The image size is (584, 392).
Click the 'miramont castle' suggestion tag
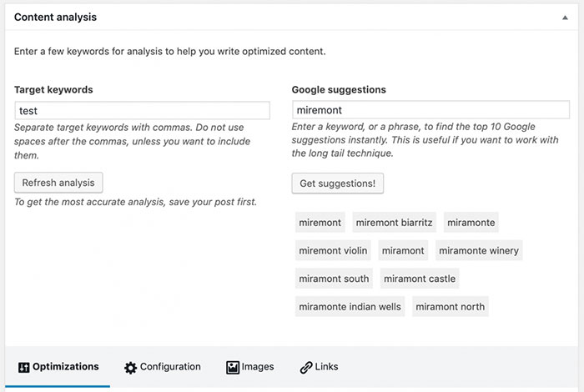point(420,279)
